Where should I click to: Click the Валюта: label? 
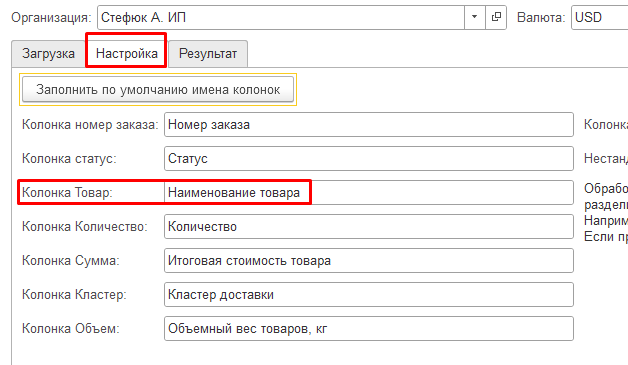click(541, 18)
